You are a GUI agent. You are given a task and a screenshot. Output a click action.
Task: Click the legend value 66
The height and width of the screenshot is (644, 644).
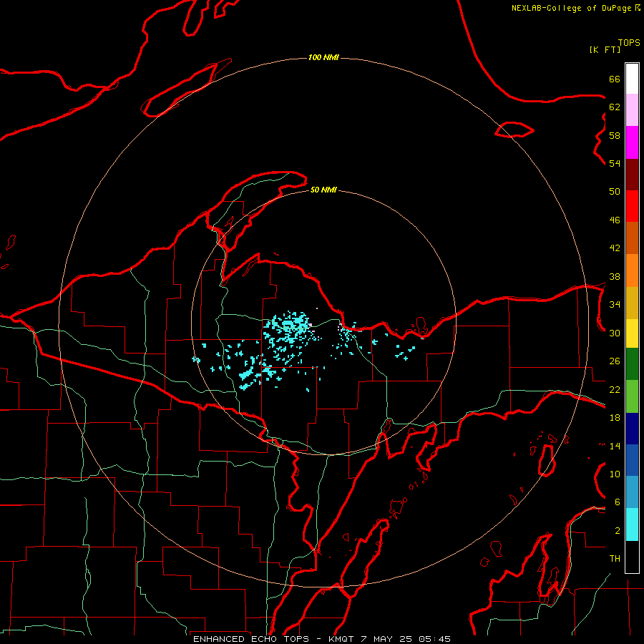tap(615, 79)
